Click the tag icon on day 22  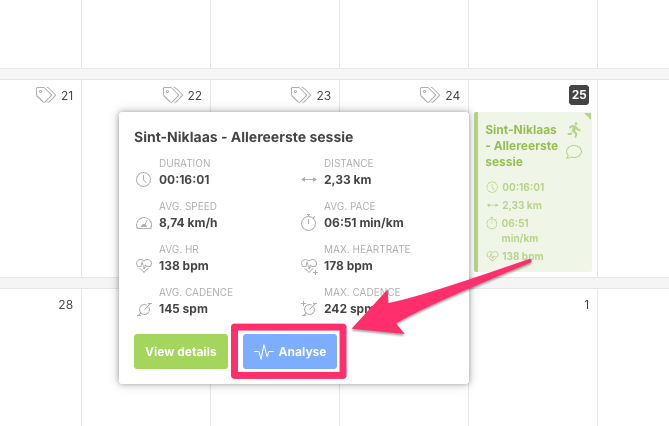click(x=173, y=95)
